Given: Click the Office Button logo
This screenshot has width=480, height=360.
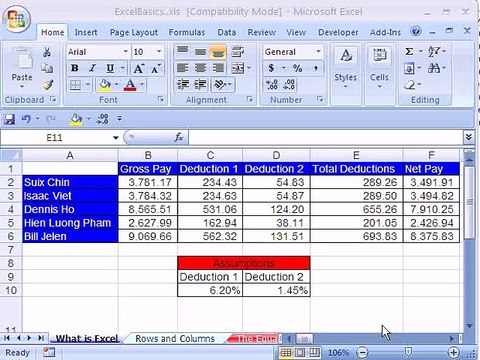Looking at the screenshot, I should point(16,18).
